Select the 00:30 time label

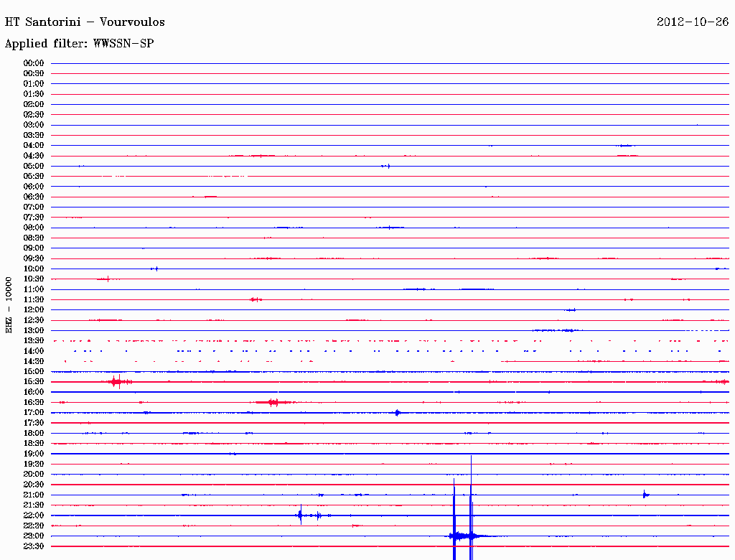point(34,74)
